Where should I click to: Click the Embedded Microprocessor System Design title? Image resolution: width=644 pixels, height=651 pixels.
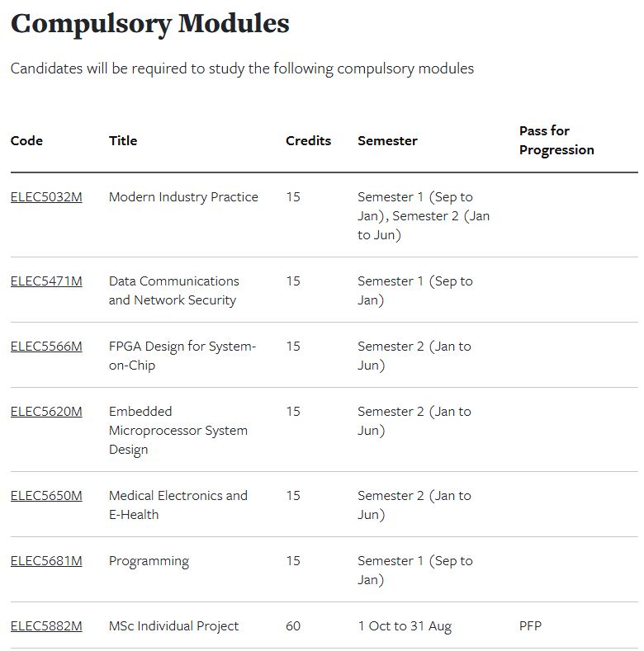(x=178, y=430)
